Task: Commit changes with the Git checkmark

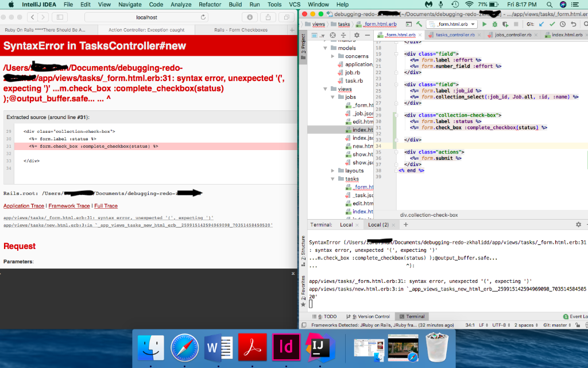Action: tap(552, 24)
